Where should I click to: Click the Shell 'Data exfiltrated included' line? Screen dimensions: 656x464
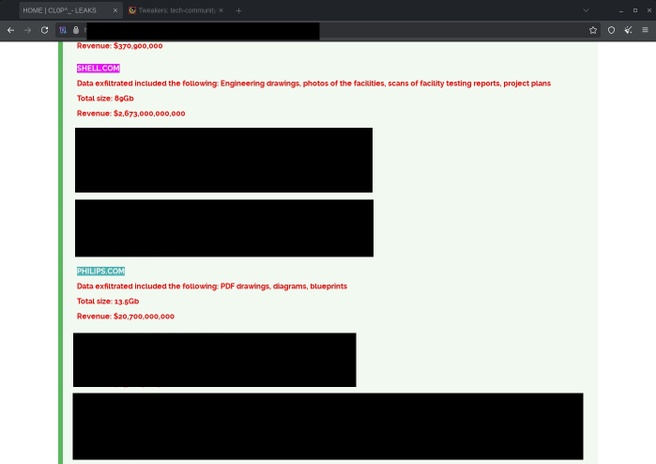pos(314,83)
